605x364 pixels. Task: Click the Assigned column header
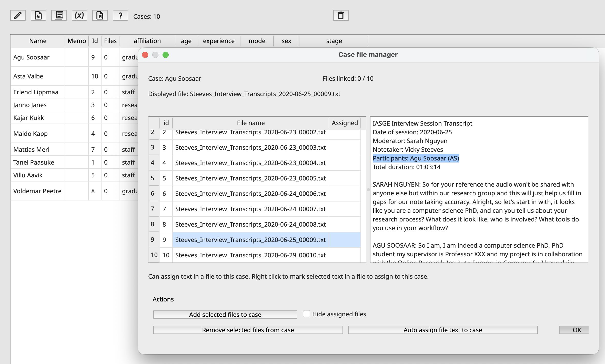[x=345, y=123]
